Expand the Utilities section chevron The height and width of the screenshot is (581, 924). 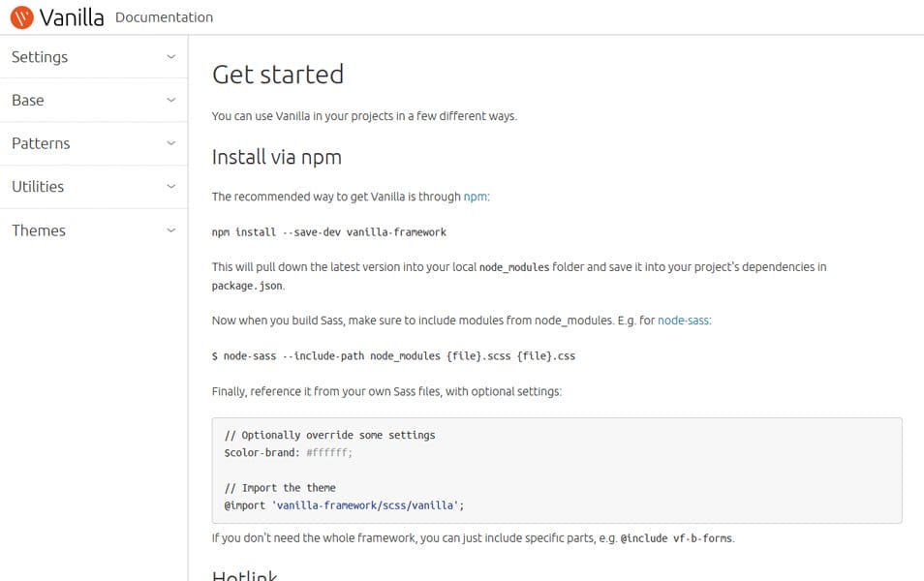click(170, 186)
